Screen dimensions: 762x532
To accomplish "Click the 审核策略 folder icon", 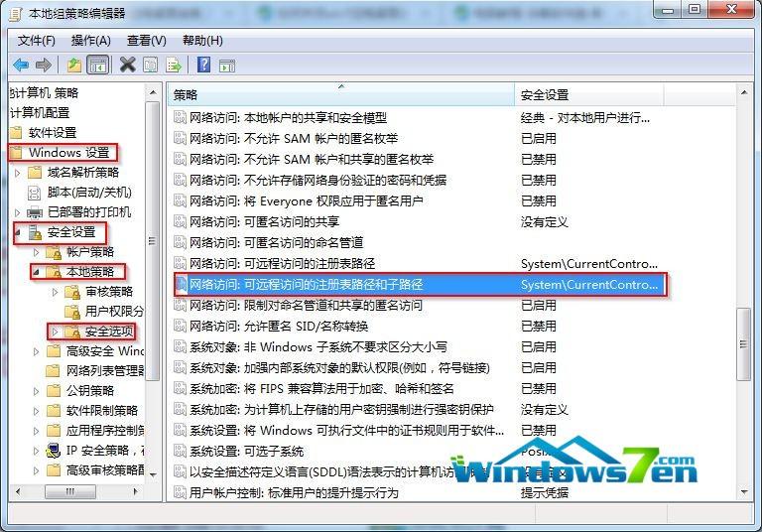I will pyautogui.click(x=72, y=292).
